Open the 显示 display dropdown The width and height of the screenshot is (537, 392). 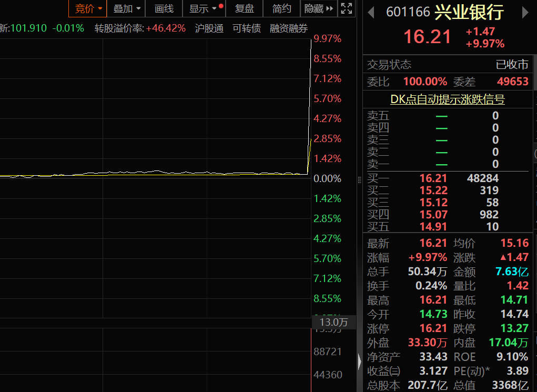(x=204, y=8)
